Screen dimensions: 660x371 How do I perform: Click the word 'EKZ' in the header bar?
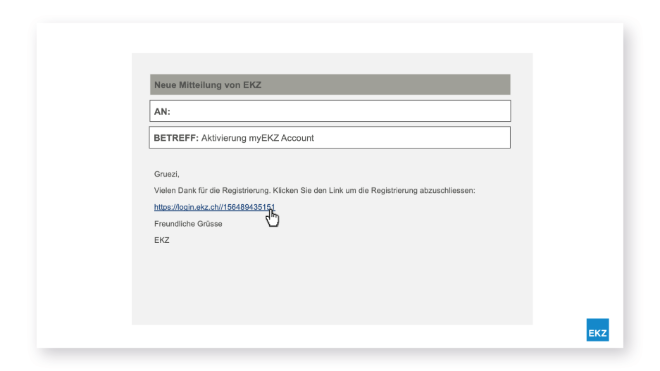point(252,85)
